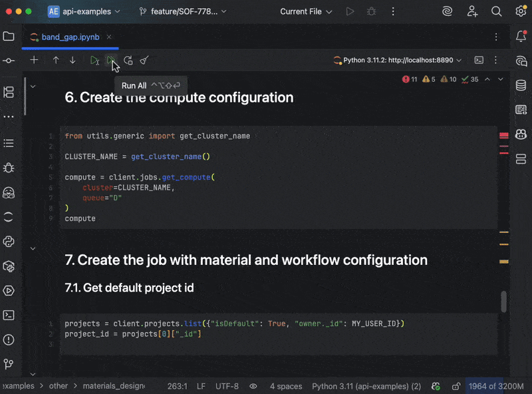The image size is (532, 394).
Task: Debug the current file
Action: [372, 11]
